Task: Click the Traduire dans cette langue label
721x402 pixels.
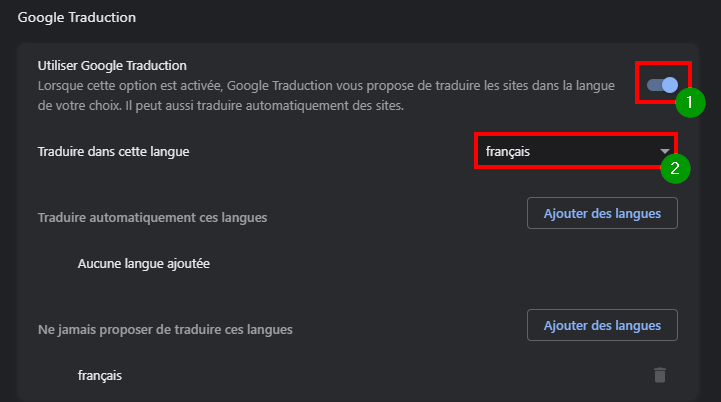Action: pos(114,152)
